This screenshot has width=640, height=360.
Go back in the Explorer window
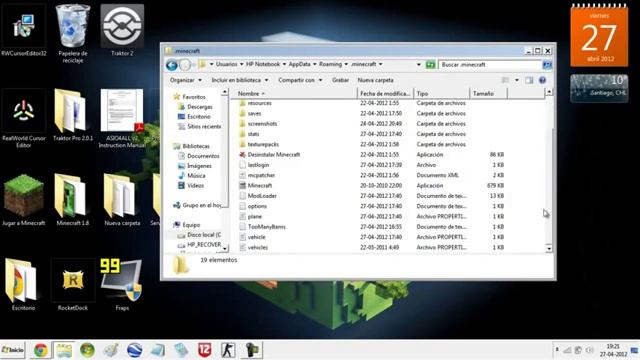[x=172, y=64]
